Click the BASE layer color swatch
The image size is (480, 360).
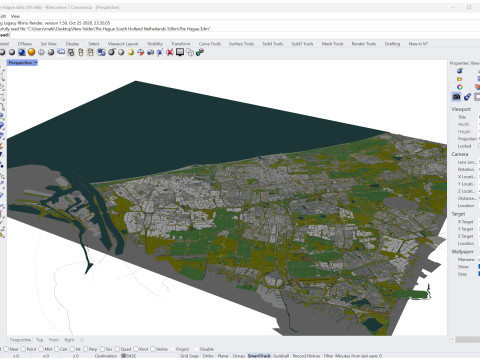point(123,356)
